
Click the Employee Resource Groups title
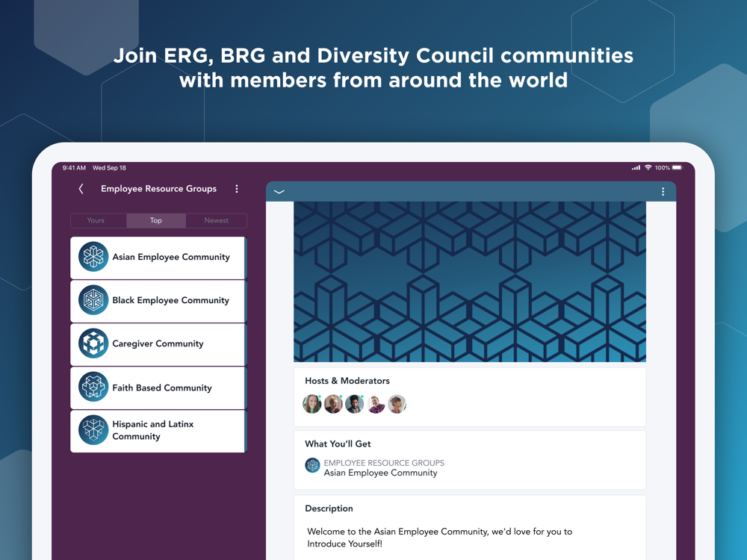tap(158, 189)
